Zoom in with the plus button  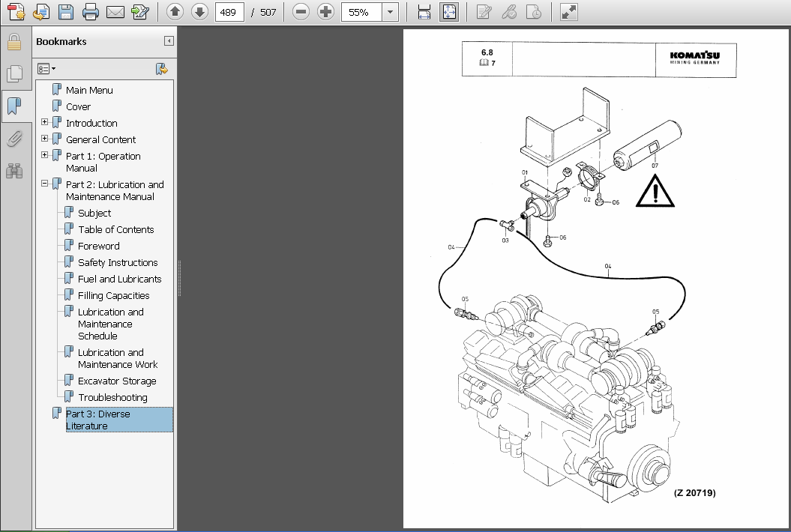point(325,11)
